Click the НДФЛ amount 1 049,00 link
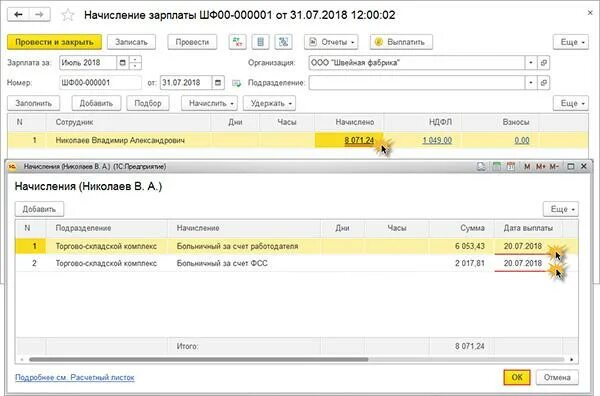 (x=437, y=140)
